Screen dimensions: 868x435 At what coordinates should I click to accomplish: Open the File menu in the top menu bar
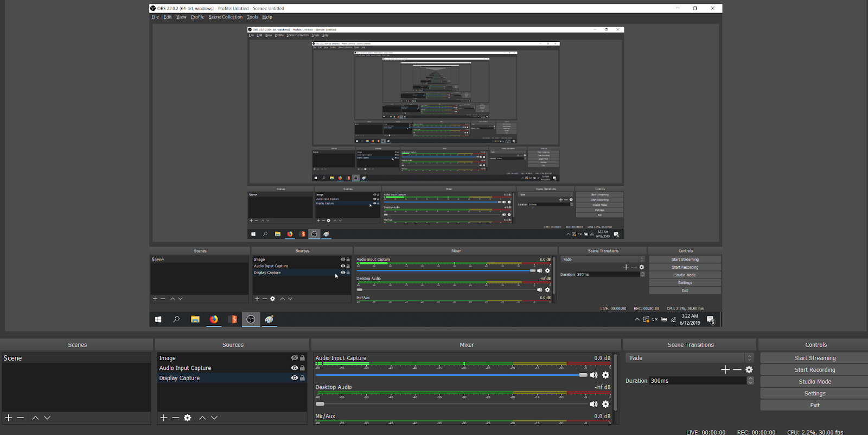point(155,17)
